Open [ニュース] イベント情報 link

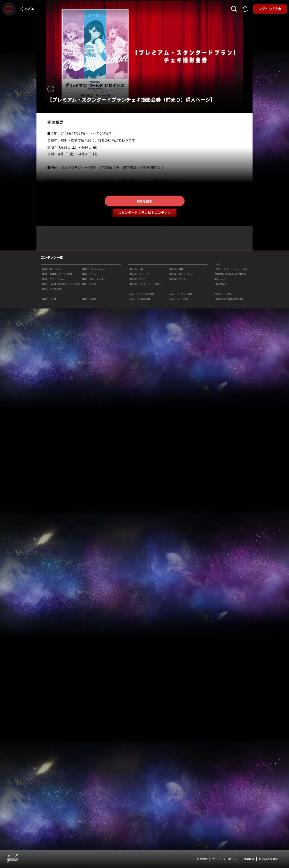click(x=142, y=294)
